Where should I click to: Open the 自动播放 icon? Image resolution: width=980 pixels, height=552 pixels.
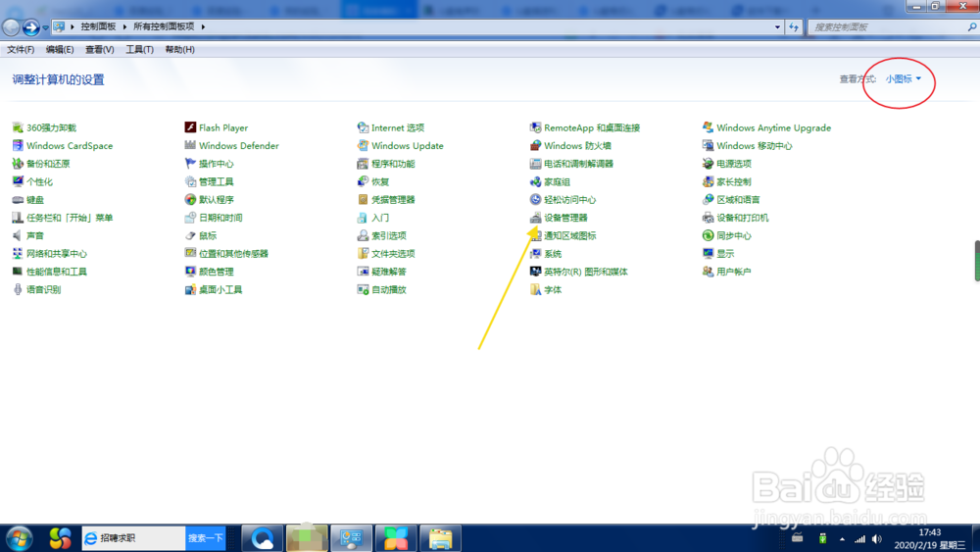(x=363, y=289)
